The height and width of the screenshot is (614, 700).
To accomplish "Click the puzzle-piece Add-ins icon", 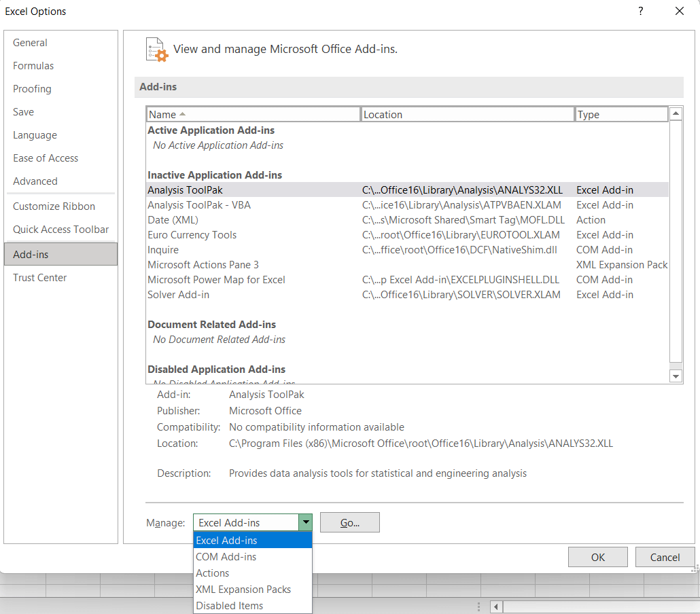I will click(156, 49).
